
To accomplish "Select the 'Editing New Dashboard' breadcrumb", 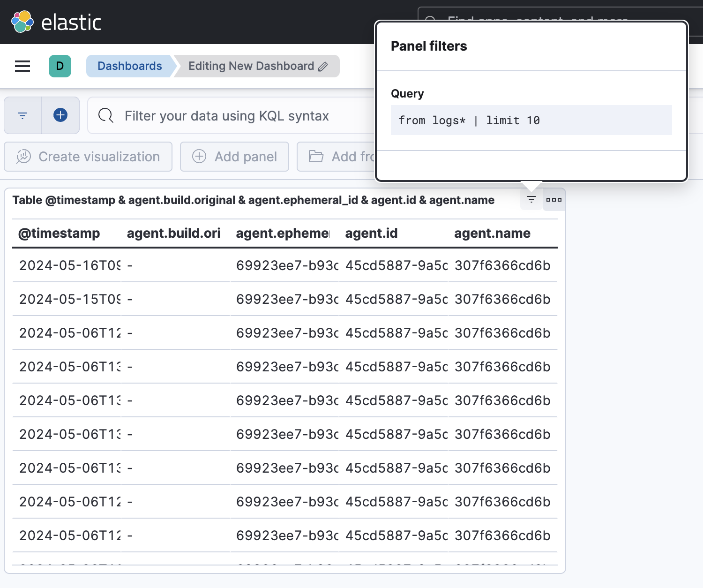I will 251,66.
